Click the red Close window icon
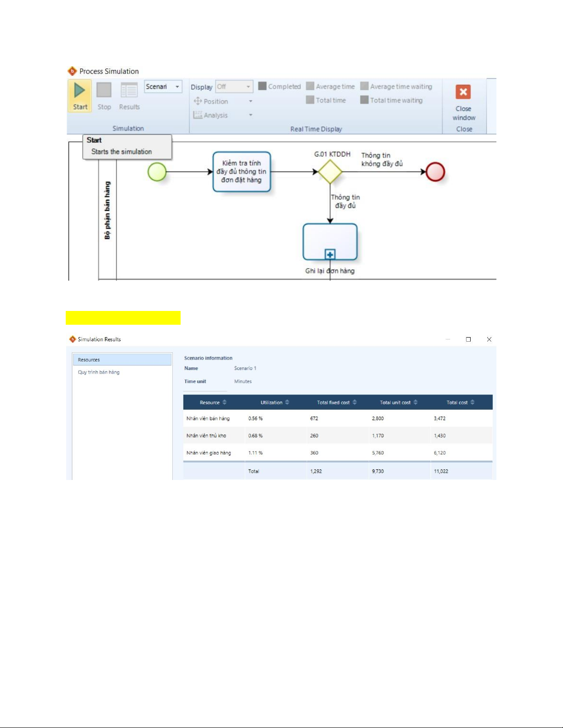This screenshot has height=728, width=563. [463, 92]
